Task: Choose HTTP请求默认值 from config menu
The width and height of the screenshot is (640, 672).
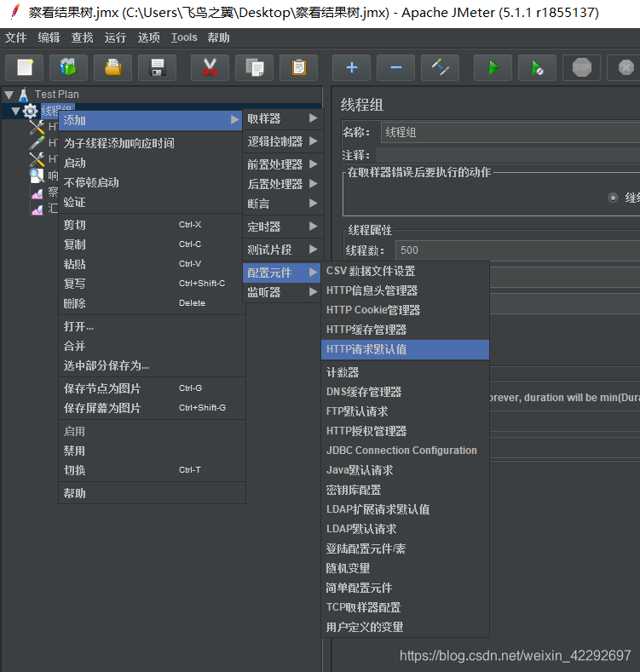Action: (x=405, y=349)
